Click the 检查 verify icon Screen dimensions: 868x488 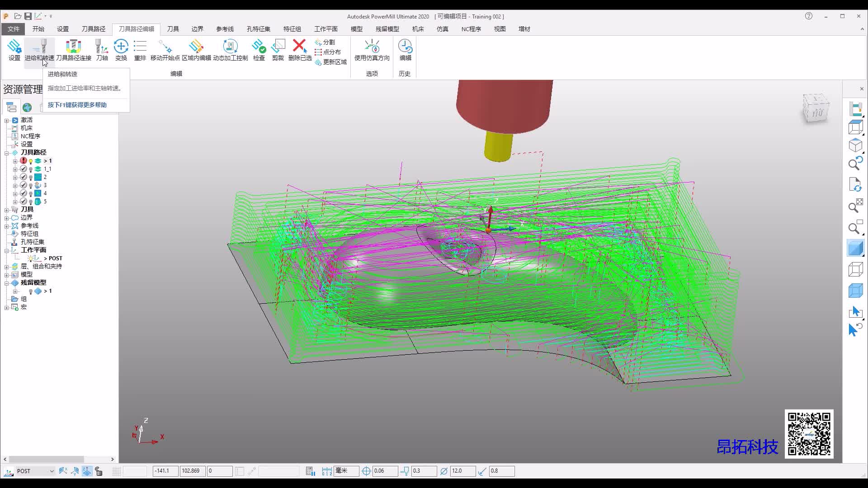259,50
